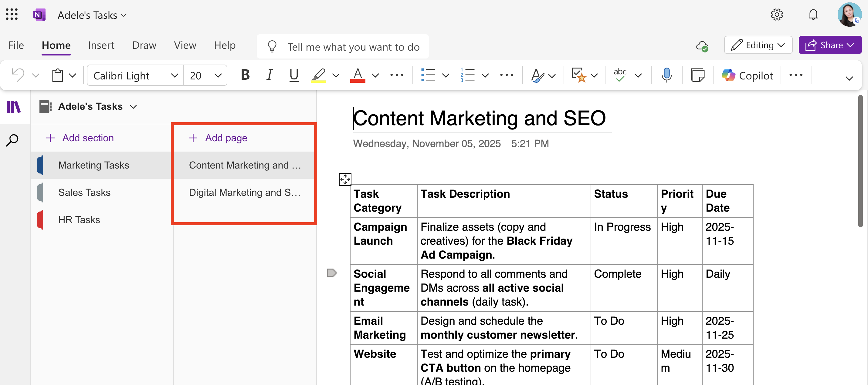Open the Feed sticky notes icon

pos(697,75)
